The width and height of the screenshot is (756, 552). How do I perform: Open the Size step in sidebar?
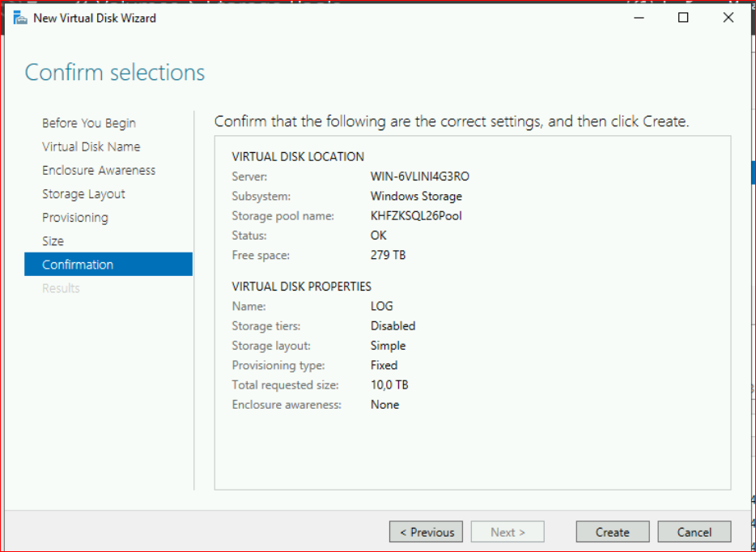point(53,240)
